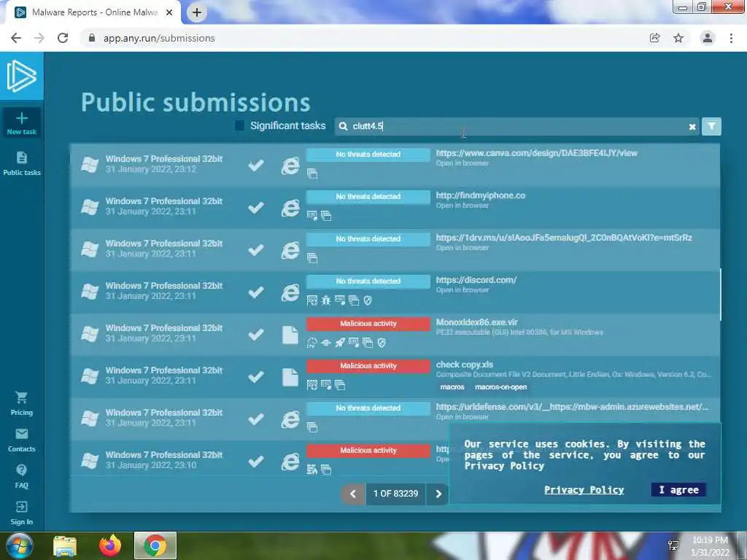This screenshot has width=747, height=560.
Task: Click the search magnifier icon
Action: pyautogui.click(x=343, y=126)
